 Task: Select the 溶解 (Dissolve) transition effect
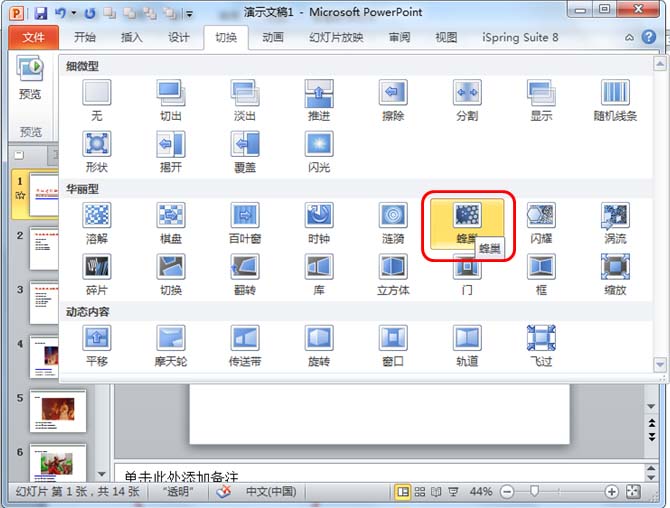coord(97,222)
